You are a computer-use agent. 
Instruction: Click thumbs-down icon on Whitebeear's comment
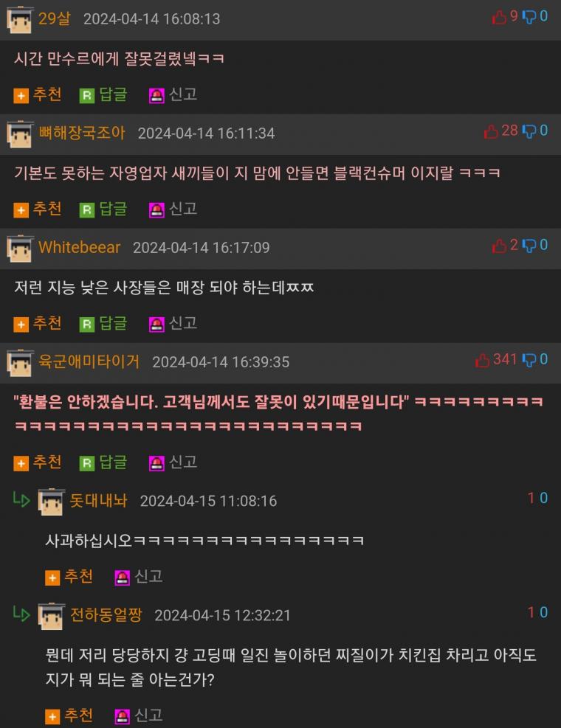[529, 246]
